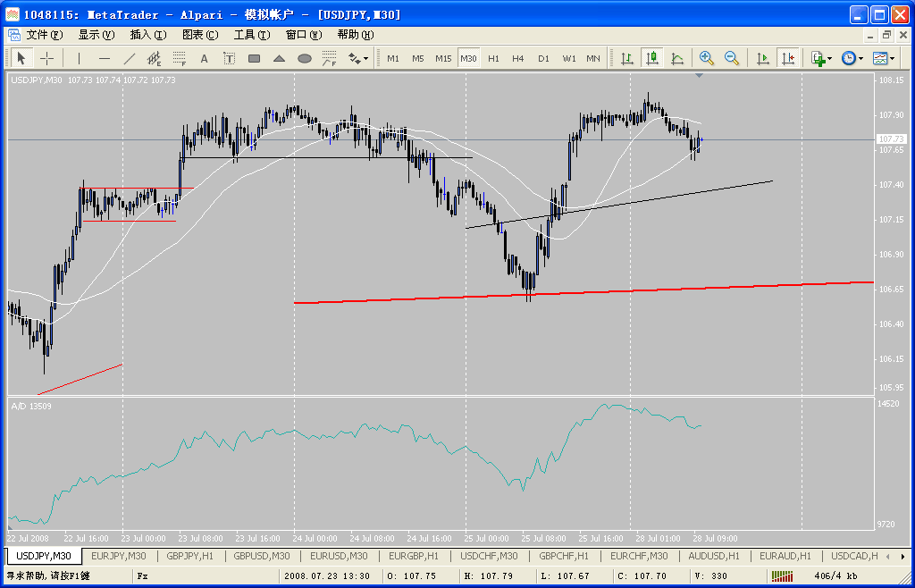Image resolution: width=915 pixels, height=588 pixels.
Task: Open the 图表 (Charts) menu
Action: [200, 35]
